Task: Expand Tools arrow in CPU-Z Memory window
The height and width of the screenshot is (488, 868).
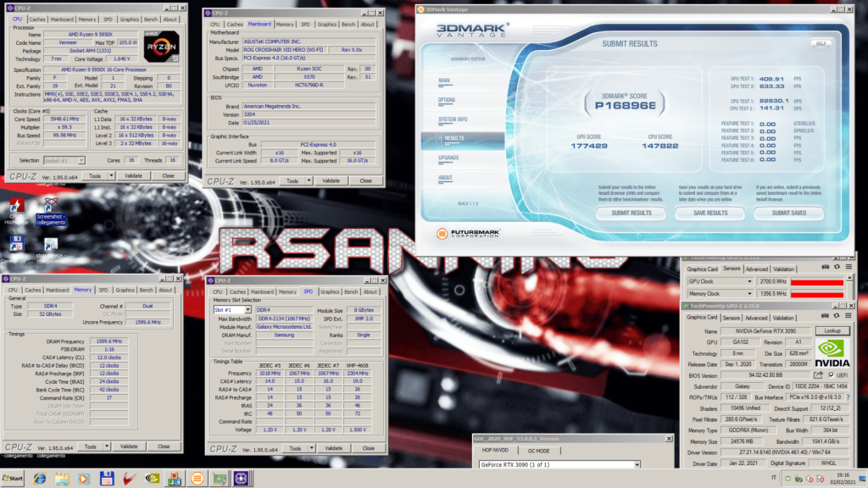Action: [x=106, y=446]
